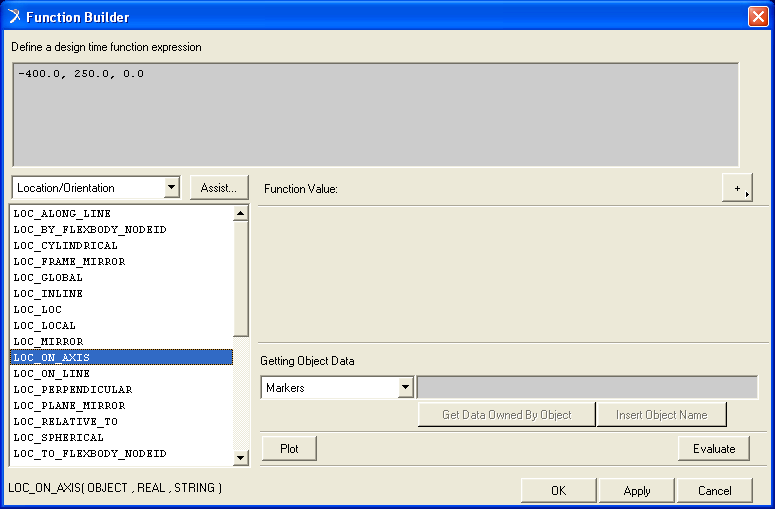Click Insert Object Name button
The height and width of the screenshot is (509, 775).
click(661, 415)
